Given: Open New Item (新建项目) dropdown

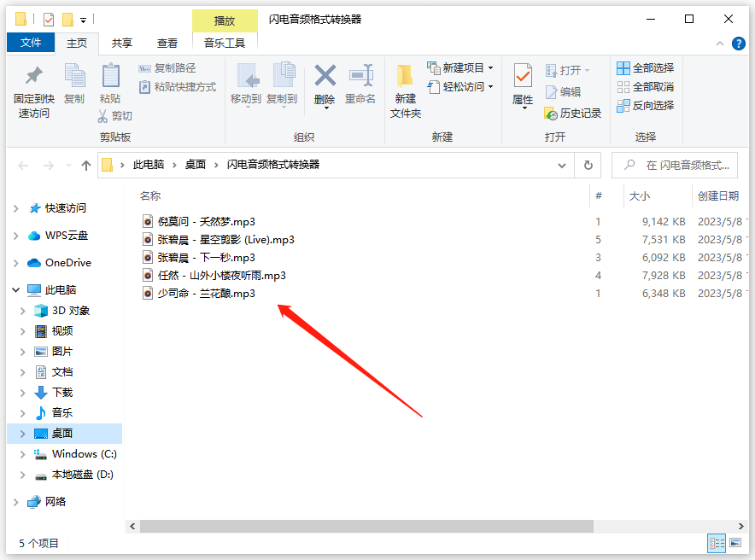Looking at the screenshot, I should point(459,68).
